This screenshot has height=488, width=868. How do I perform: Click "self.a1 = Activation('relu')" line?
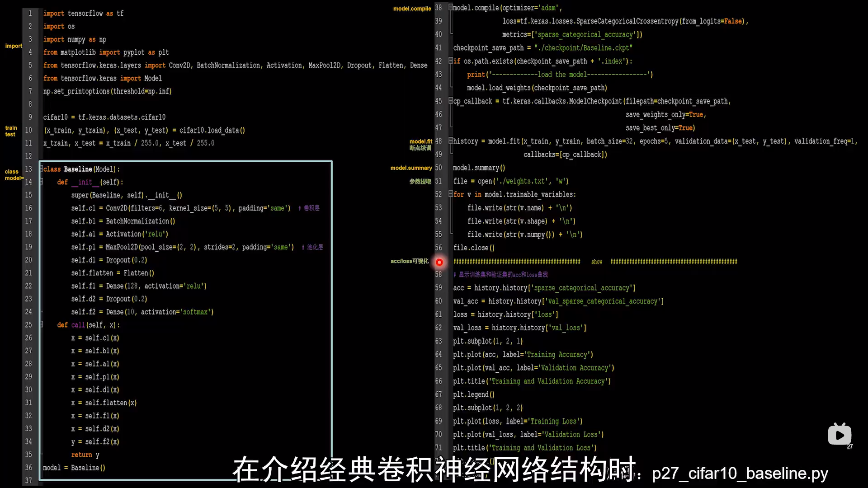point(120,234)
